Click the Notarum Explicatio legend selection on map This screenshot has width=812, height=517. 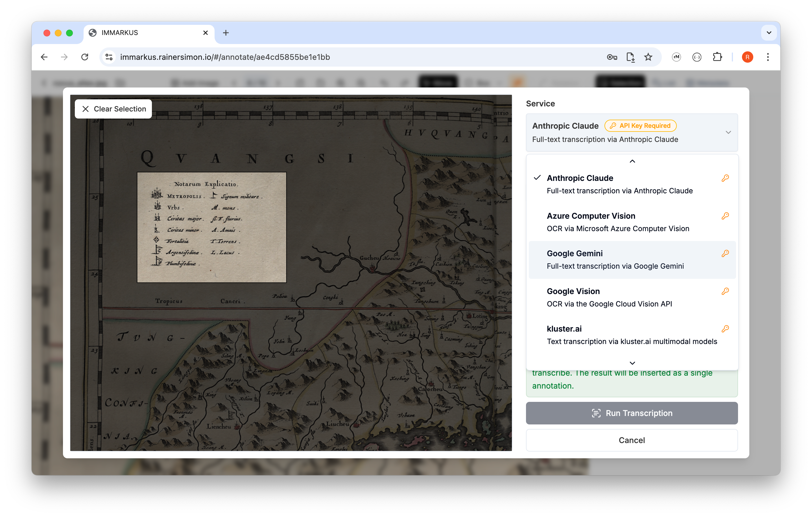pos(212,227)
